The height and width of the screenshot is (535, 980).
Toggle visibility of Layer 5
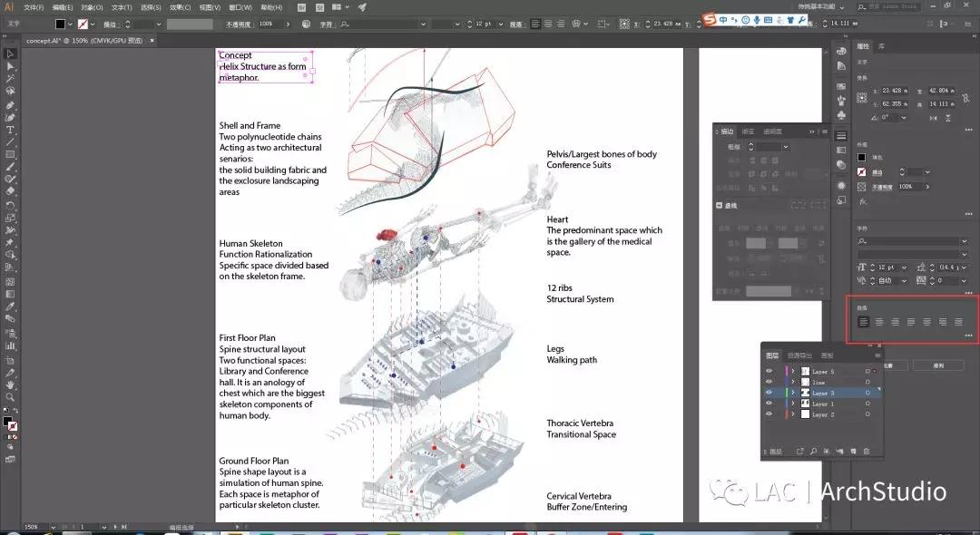[x=769, y=372]
